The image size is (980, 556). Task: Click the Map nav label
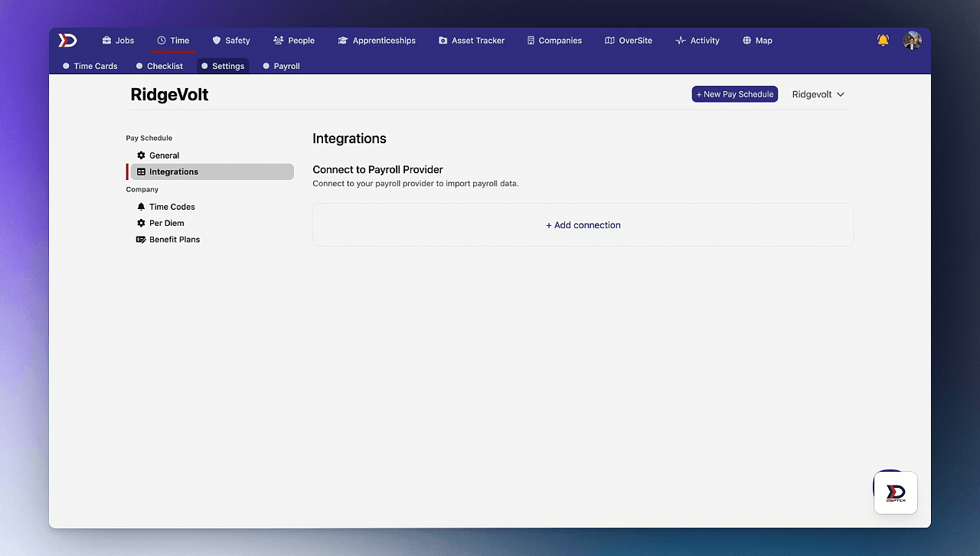(x=764, y=41)
